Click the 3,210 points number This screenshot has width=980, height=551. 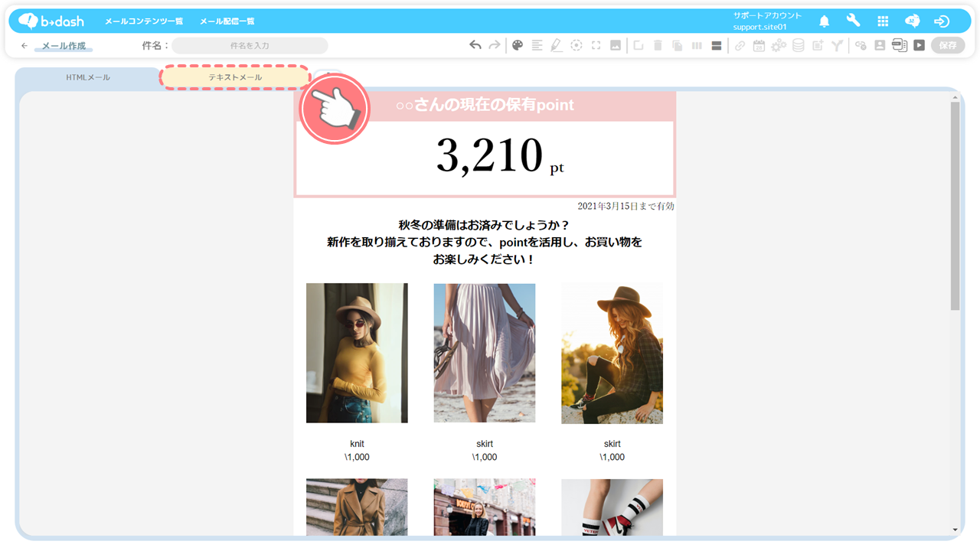point(489,155)
